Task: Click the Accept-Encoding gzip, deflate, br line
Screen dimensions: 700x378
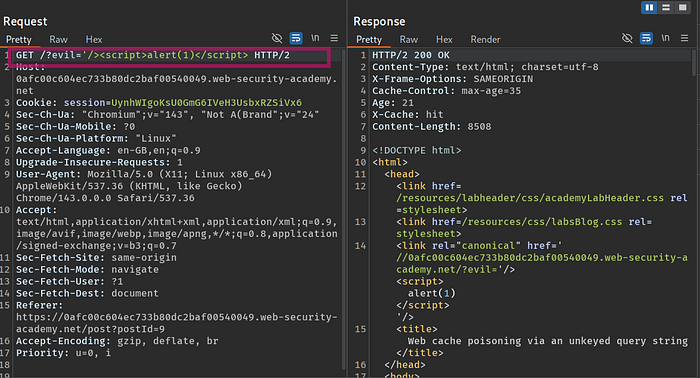Action: (117, 341)
